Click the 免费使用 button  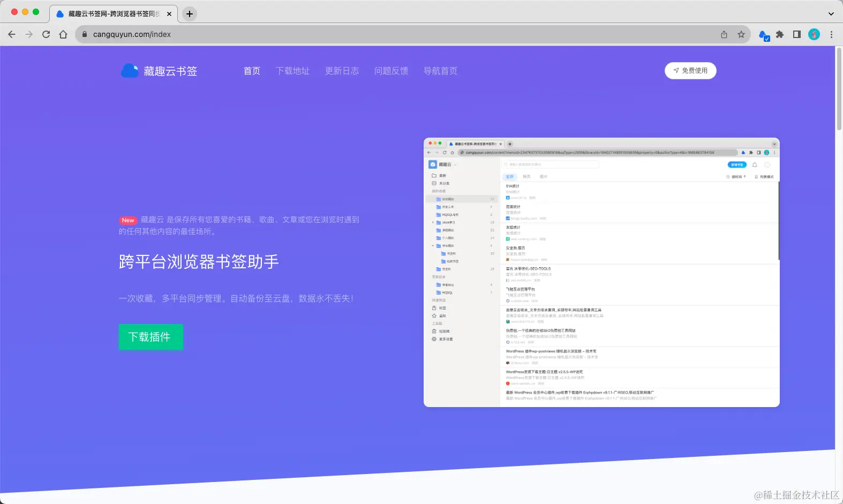(690, 71)
